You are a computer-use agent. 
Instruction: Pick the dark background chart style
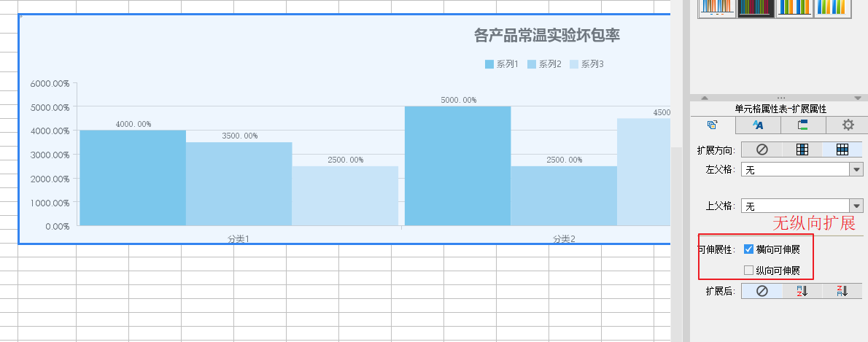tap(756, 7)
